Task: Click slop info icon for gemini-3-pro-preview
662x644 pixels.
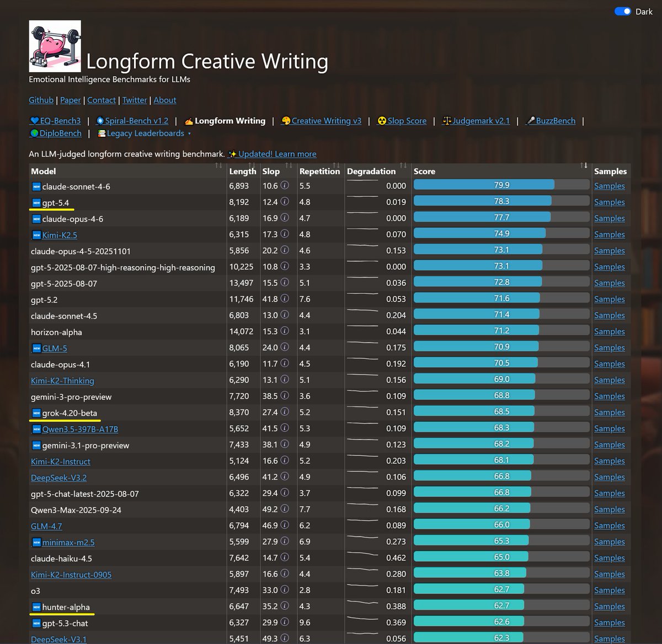Action: (x=285, y=396)
